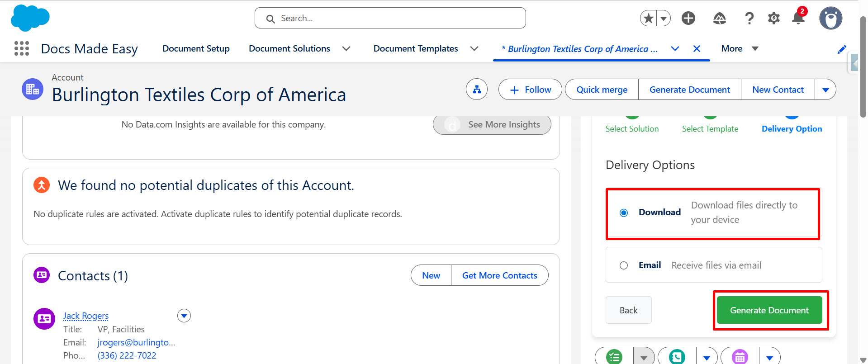Click the side panel collapse handle

pyautogui.click(x=854, y=63)
